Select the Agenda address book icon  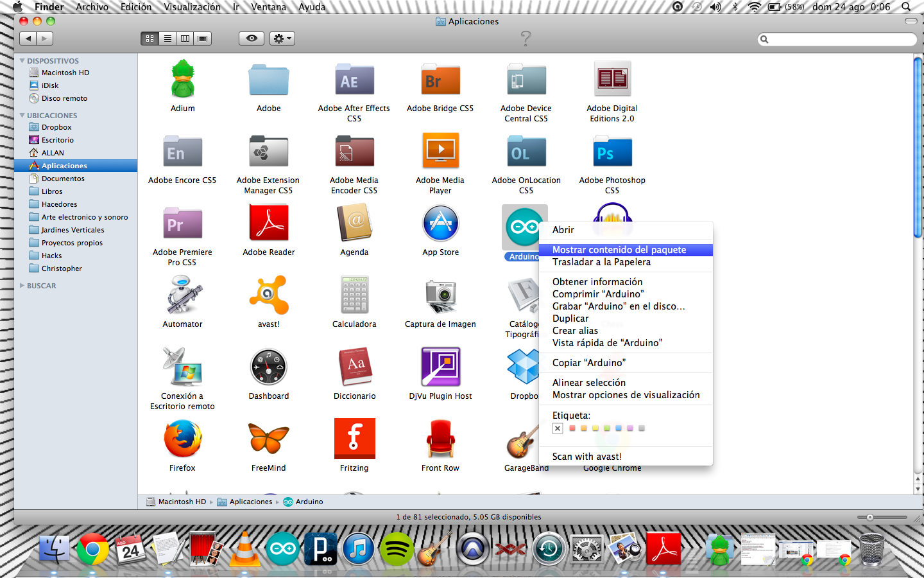[x=355, y=223]
